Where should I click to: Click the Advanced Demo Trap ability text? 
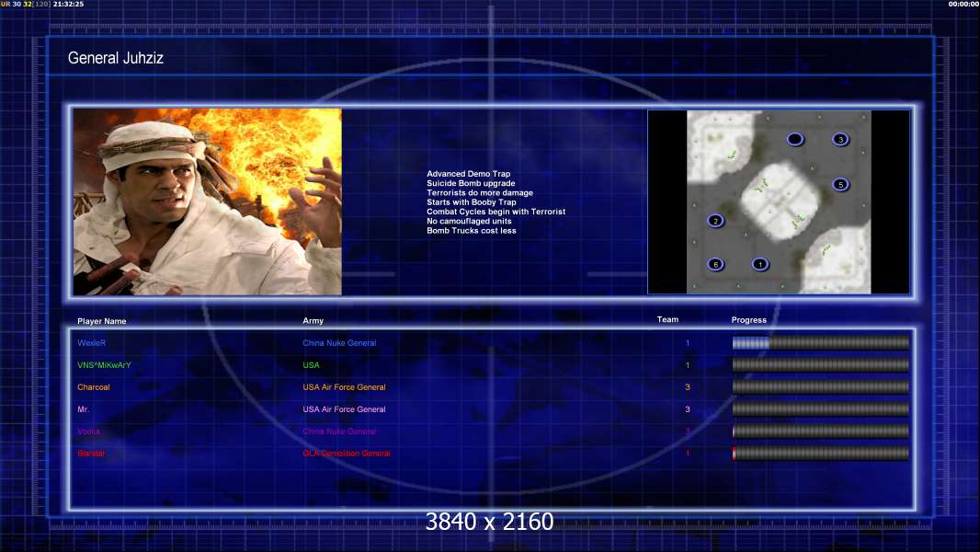tap(468, 174)
